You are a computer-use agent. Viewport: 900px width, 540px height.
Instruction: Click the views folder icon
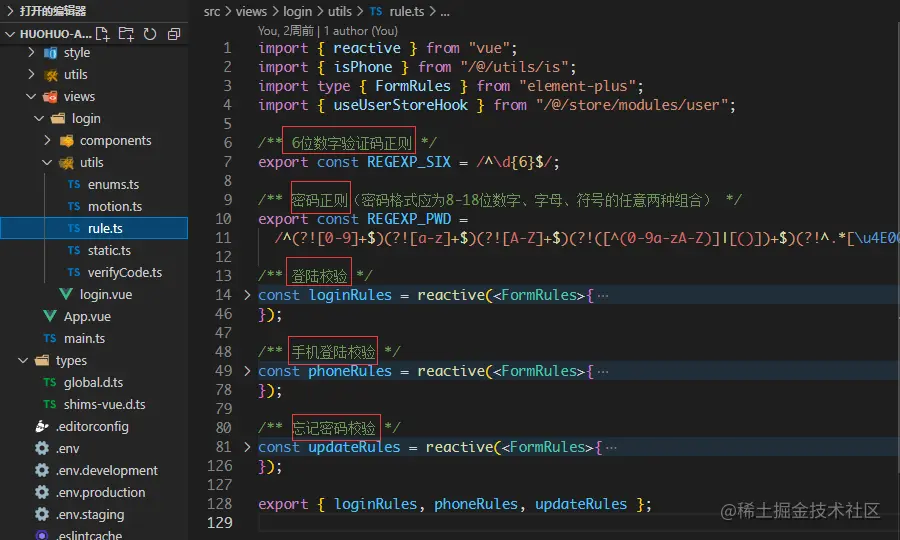pos(51,96)
